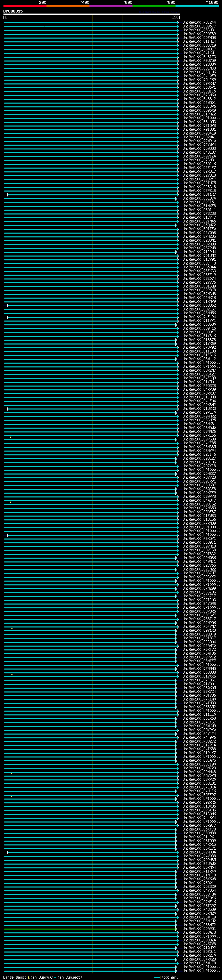The image size is (222, 980).
Task: Select the UniRef100_B3T1X7 label
Action: [x=199, y=194]
